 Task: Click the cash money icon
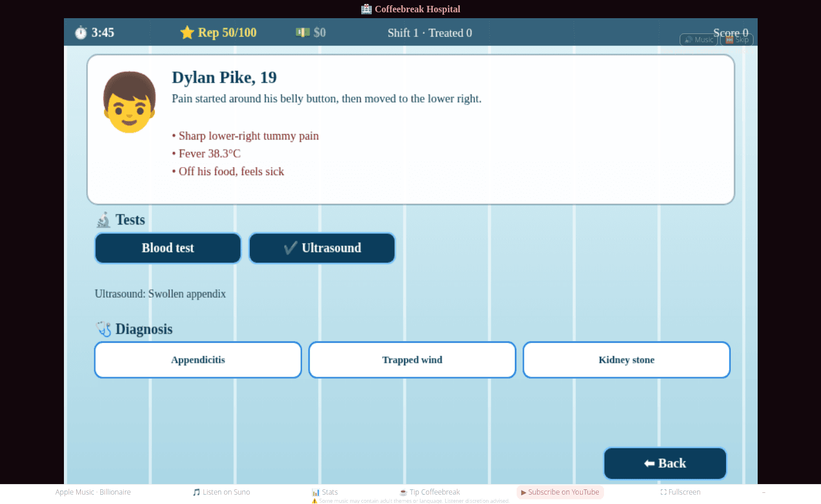tap(303, 32)
